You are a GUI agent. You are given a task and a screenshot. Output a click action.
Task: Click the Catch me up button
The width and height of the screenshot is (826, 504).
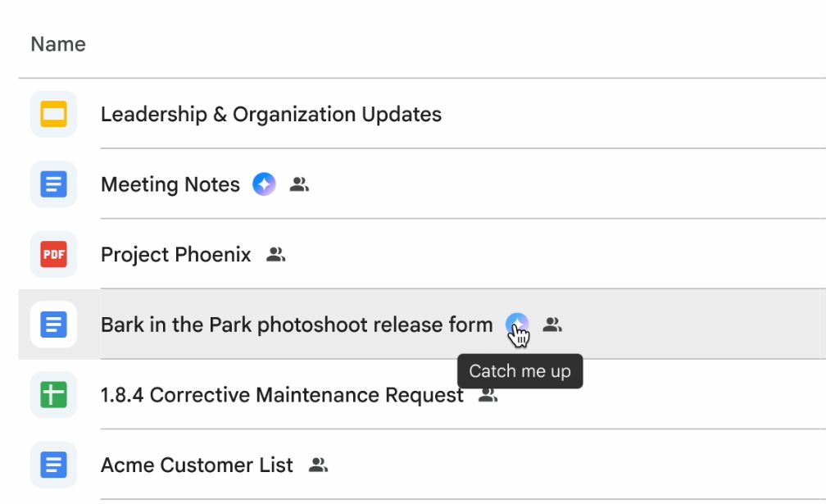point(520,371)
